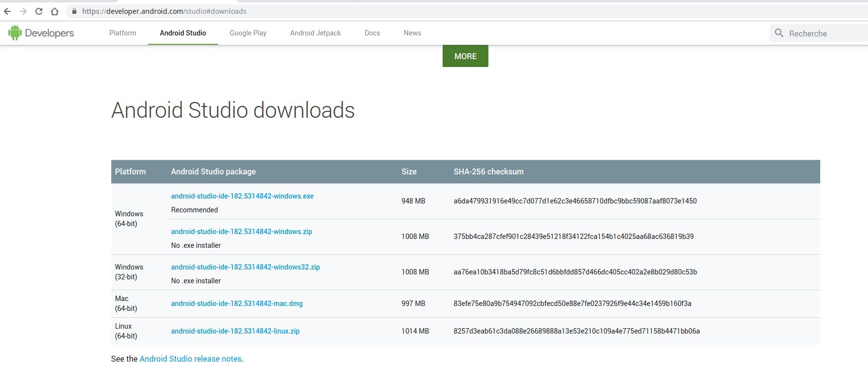The image size is (868, 372).
Task: Click the 948 MB size value
Action: [413, 201]
